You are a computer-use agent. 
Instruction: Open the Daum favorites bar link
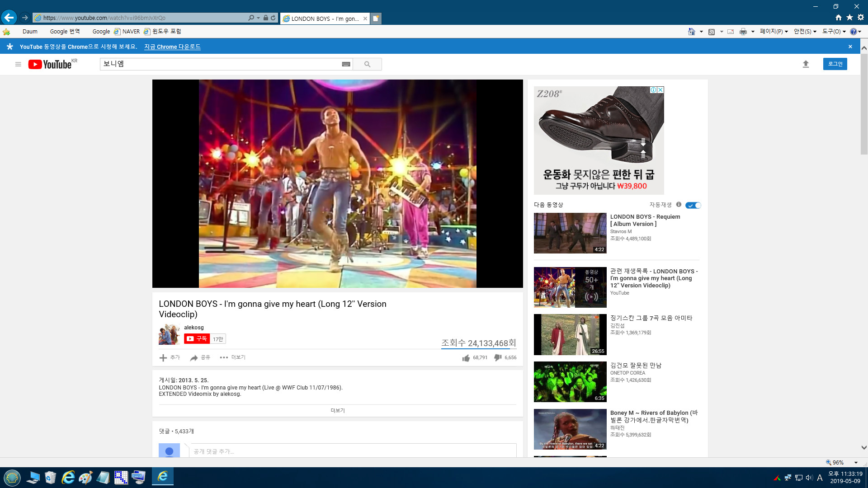[30, 32]
